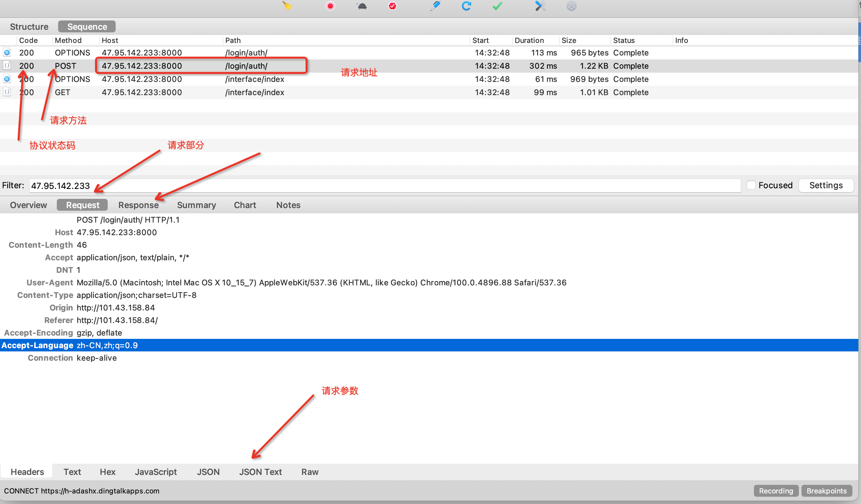This screenshot has width=861, height=504.
Task: Click the broom clear session icon
Action: [x=287, y=6]
